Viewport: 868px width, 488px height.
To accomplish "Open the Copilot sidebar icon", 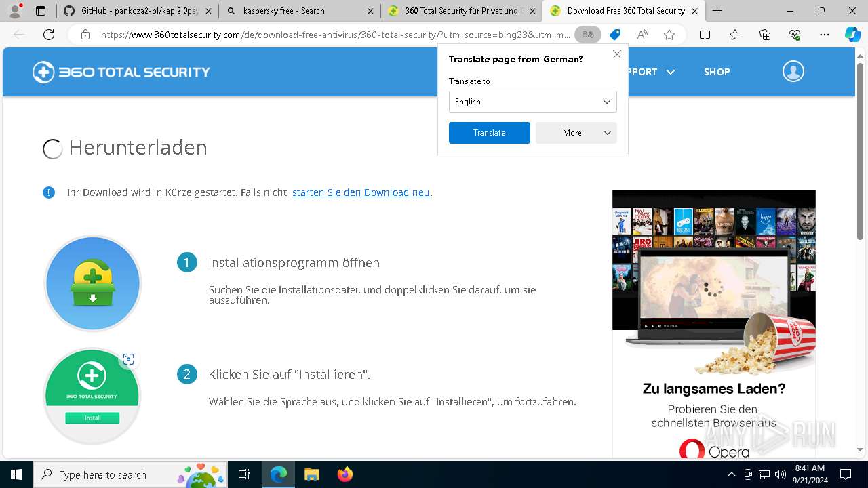I will coord(853,35).
